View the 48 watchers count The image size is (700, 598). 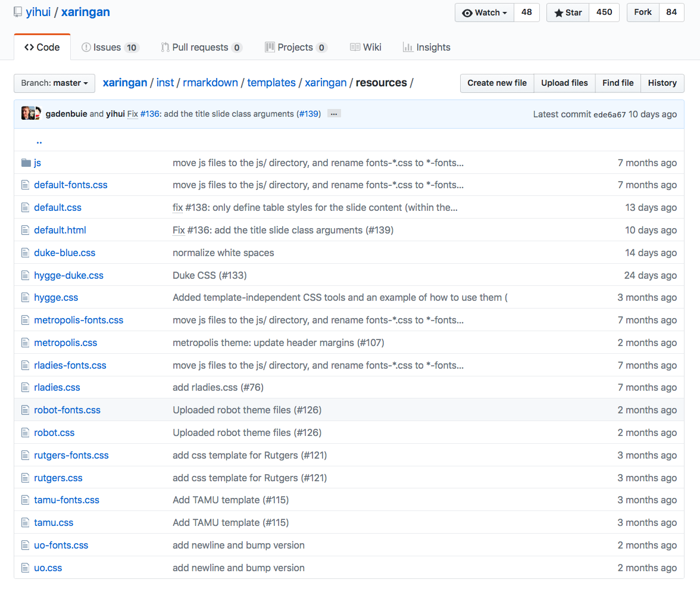click(x=527, y=13)
